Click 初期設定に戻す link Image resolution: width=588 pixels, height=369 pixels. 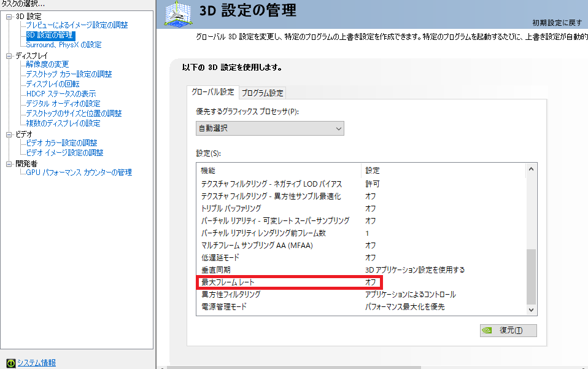(557, 23)
